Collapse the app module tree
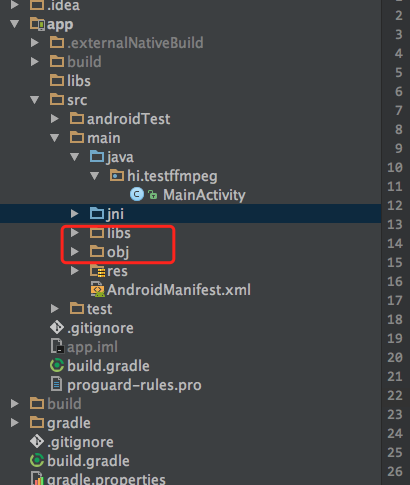The image size is (410, 485). (15, 24)
